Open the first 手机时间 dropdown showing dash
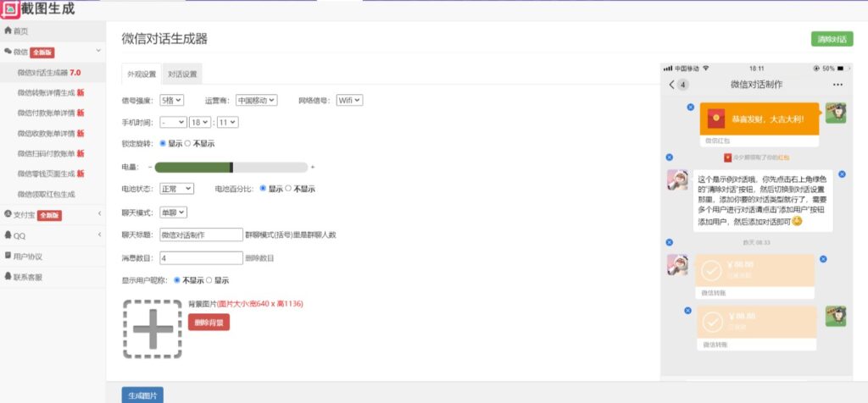The height and width of the screenshot is (403, 868). pyautogui.click(x=173, y=122)
